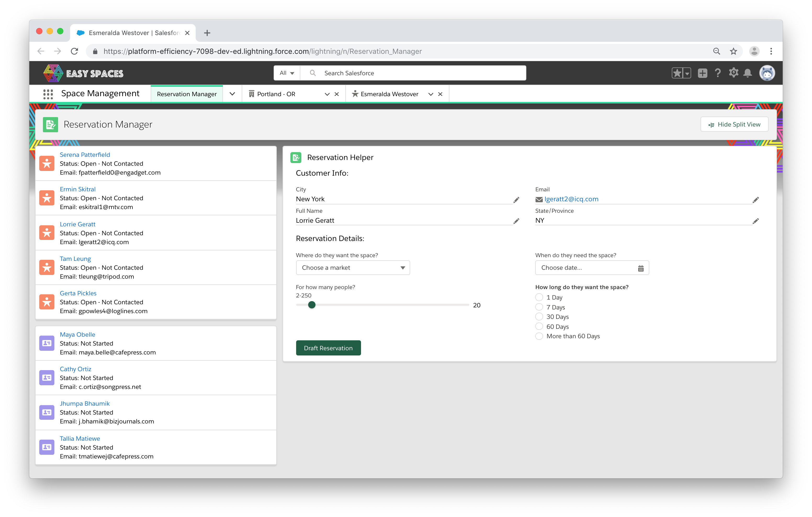This screenshot has height=517, width=812.
Task: Expand the All search scope dropdown
Action: (287, 73)
